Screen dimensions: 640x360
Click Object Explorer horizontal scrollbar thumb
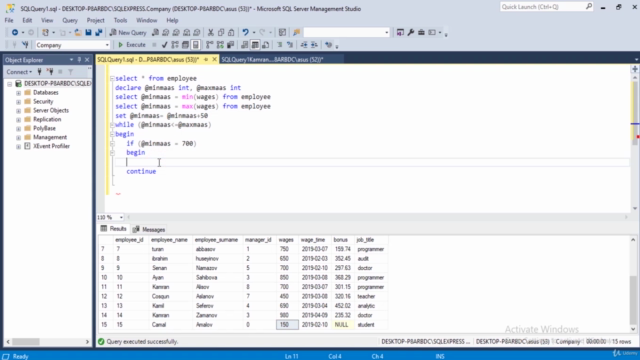pyautogui.click(x=25, y=342)
